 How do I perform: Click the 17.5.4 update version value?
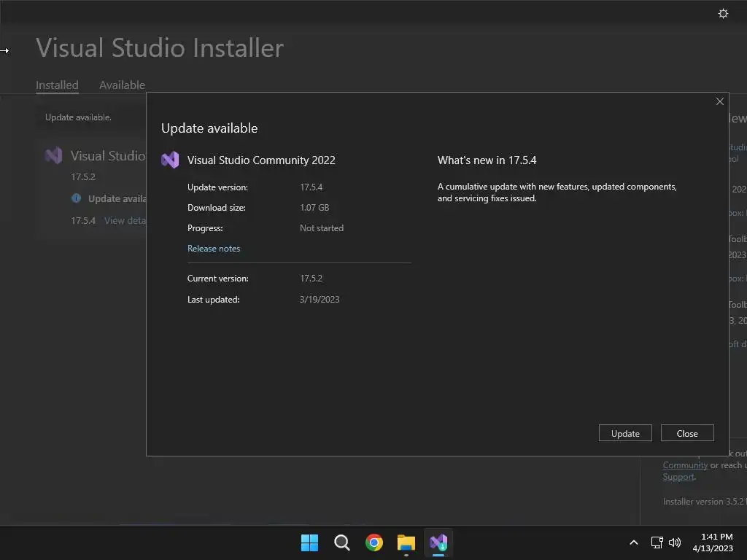click(x=311, y=187)
